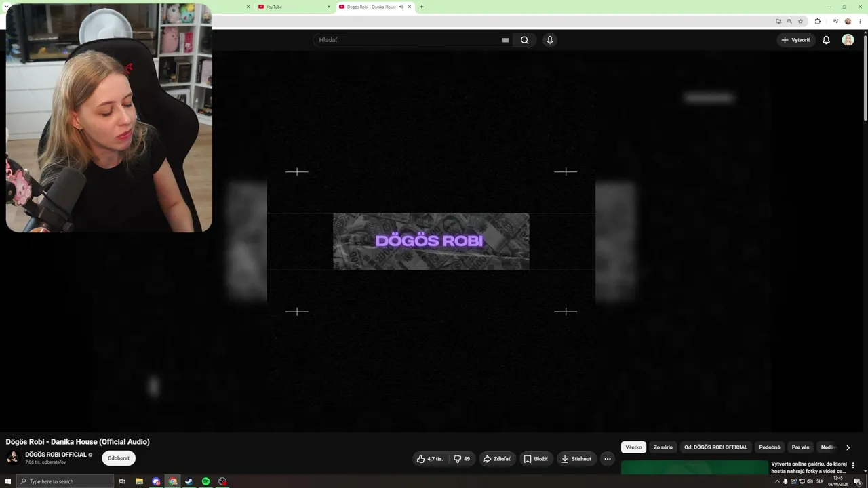Open Spotify from the taskbar

[x=206, y=481]
